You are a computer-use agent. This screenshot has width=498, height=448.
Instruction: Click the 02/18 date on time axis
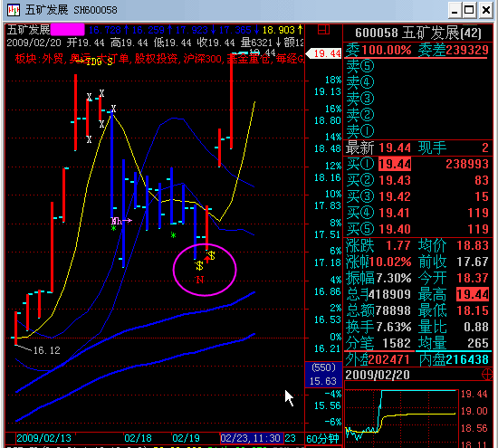click(138, 438)
